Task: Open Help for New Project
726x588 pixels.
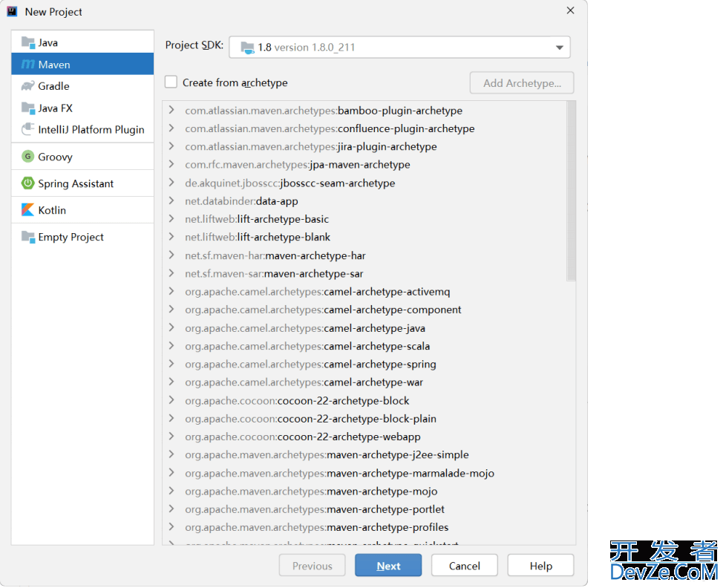Action: pyautogui.click(x=541, y=565)
